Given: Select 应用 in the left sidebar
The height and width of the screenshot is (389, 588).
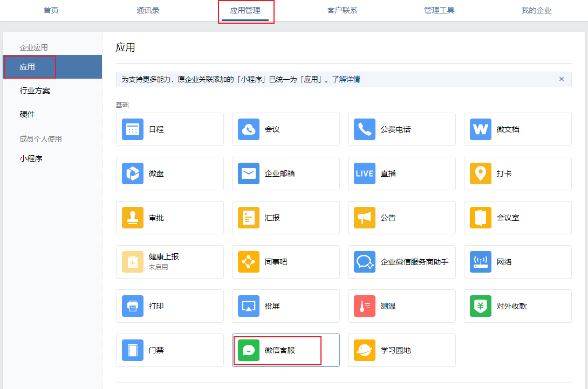Looking at the screenshot, I should pyautogui.click(x=52, y=67).
